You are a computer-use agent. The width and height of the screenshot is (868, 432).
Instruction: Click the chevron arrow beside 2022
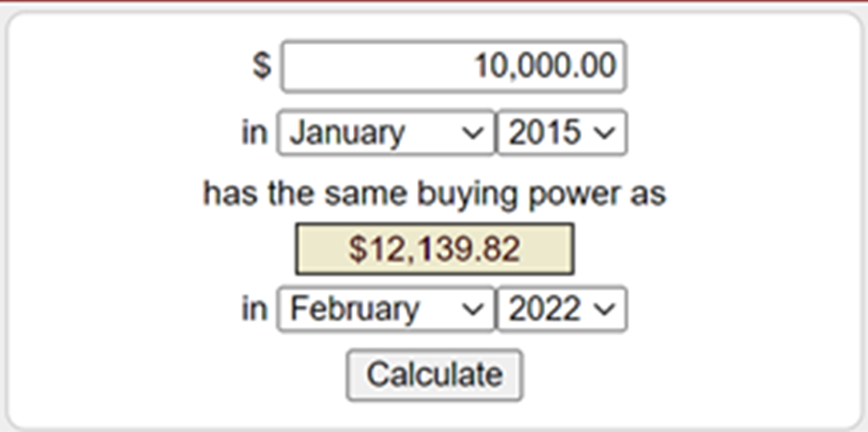coord(603,311)
